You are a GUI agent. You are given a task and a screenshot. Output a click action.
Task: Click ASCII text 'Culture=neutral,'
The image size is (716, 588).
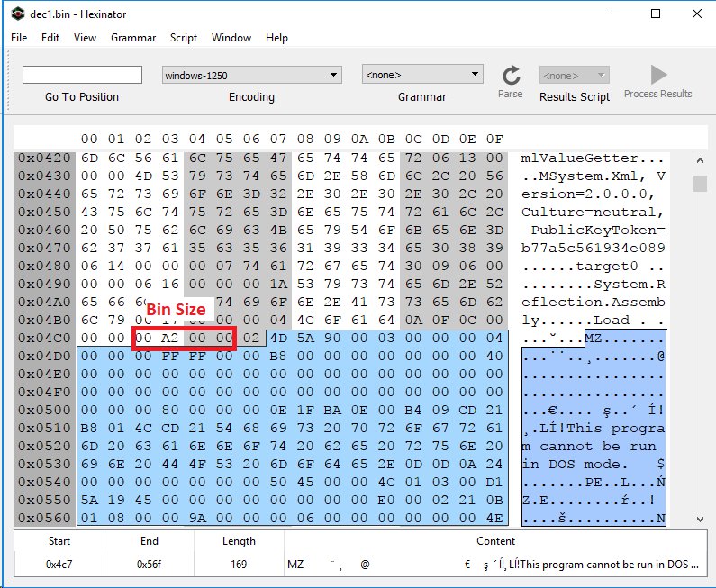pyautogui.click(x=593, y=213)
